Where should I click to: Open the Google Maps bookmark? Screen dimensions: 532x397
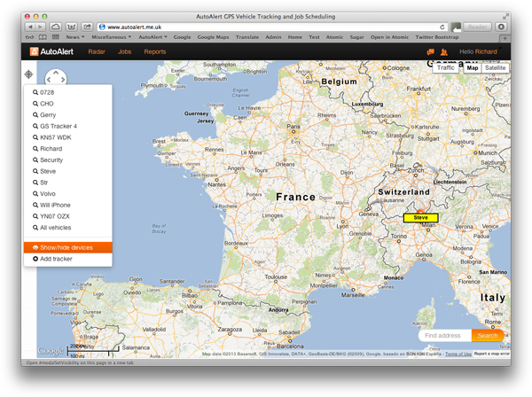[213, 37]
